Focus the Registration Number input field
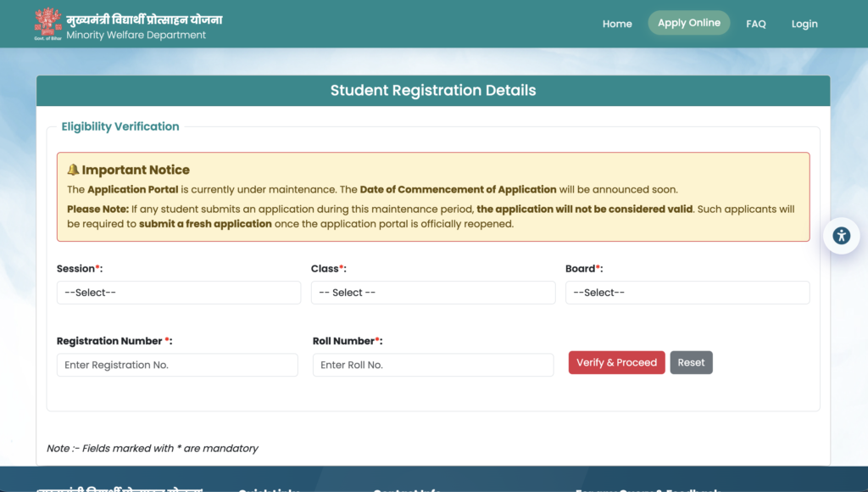The image size is (868, 492). (x=177, y=365)
